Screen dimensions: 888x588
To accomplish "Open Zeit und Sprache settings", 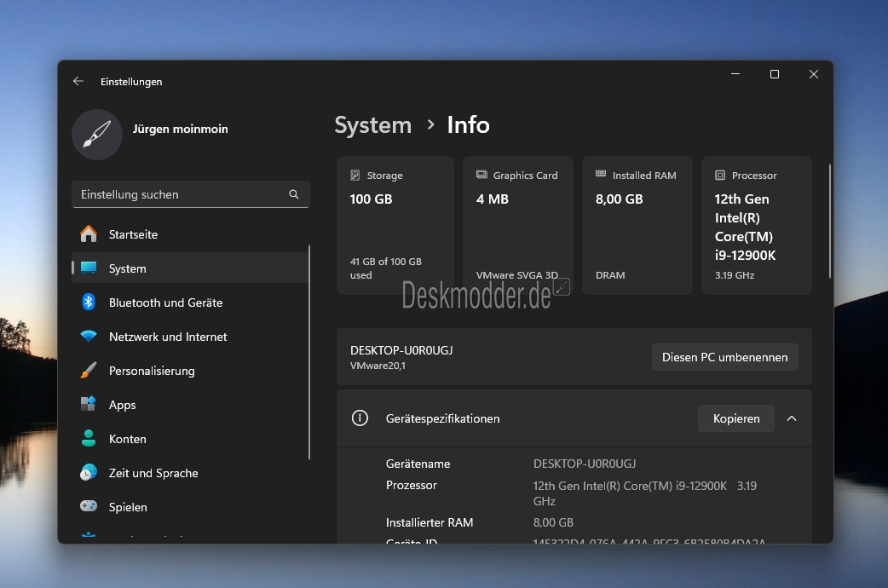I will click(190, 472).
